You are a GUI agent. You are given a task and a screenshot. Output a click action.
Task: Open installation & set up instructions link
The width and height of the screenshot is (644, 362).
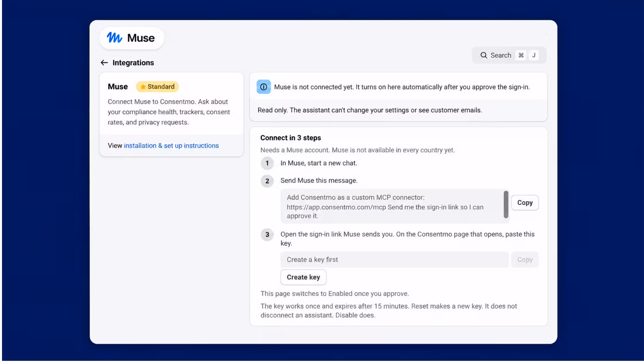click(x=171, y=146)
